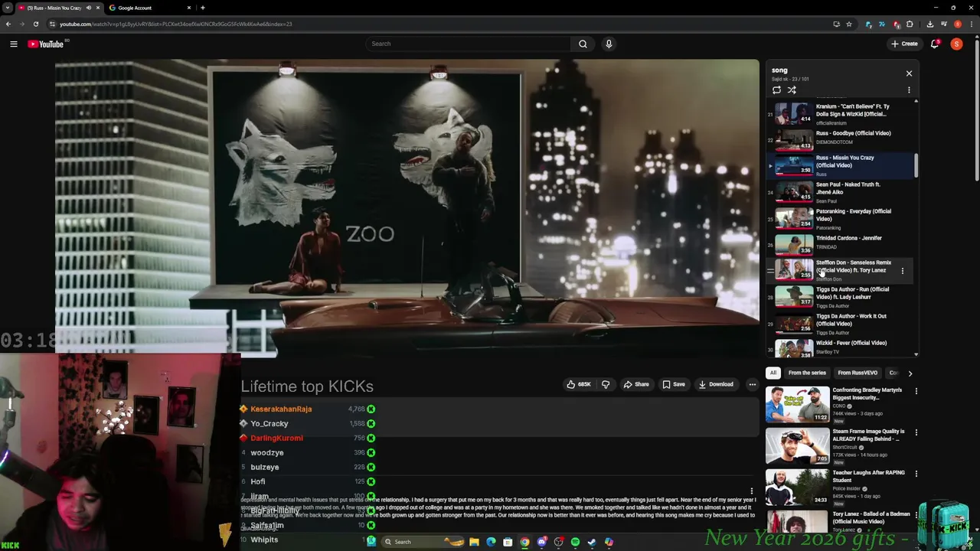
Task: Bookmark this page with the star
Action: [x=848, y=24]
